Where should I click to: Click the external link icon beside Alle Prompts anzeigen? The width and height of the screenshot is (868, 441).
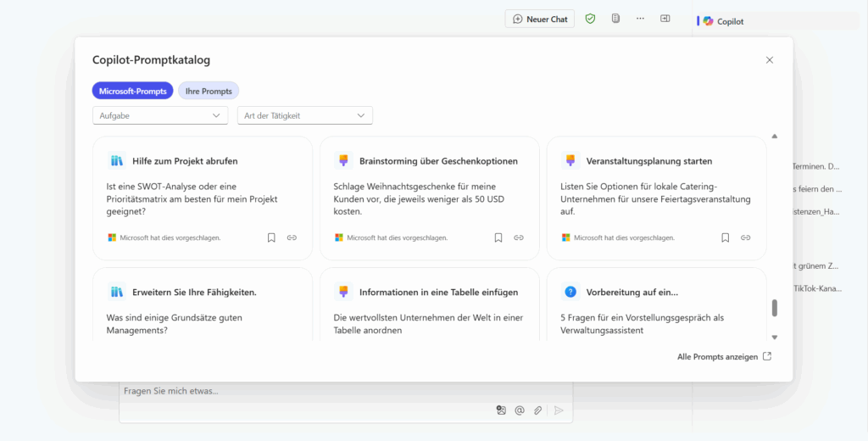tap(767, 356)
